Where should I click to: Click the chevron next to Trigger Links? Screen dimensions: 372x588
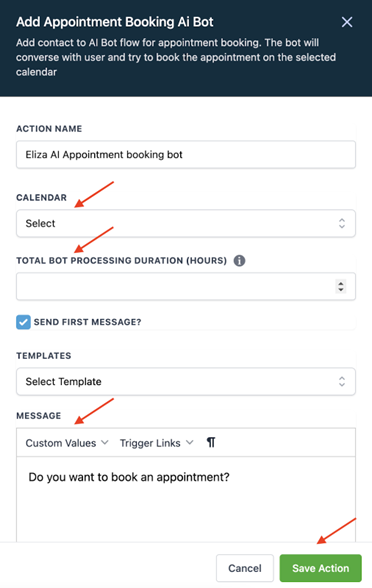189,443
